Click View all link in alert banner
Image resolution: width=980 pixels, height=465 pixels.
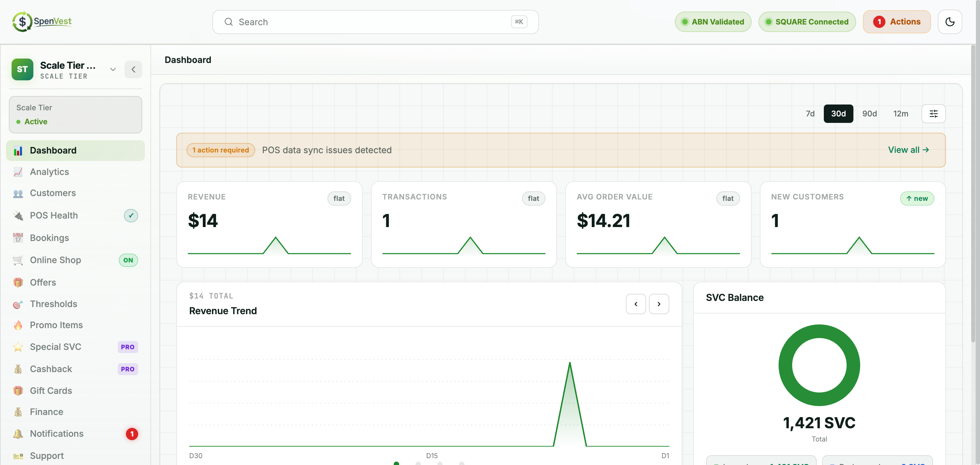(909, 150)
